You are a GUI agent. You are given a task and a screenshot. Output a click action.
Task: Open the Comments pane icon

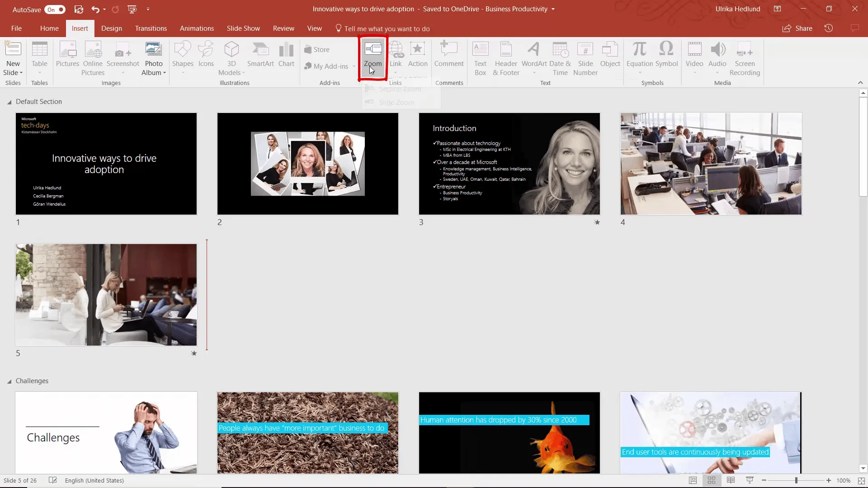[854, 28]
